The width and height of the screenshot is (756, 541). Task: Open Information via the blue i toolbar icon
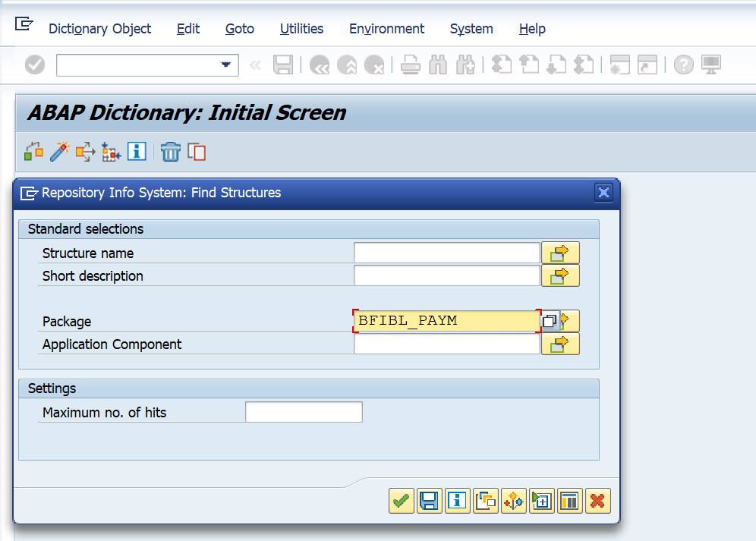click(137, 151)
